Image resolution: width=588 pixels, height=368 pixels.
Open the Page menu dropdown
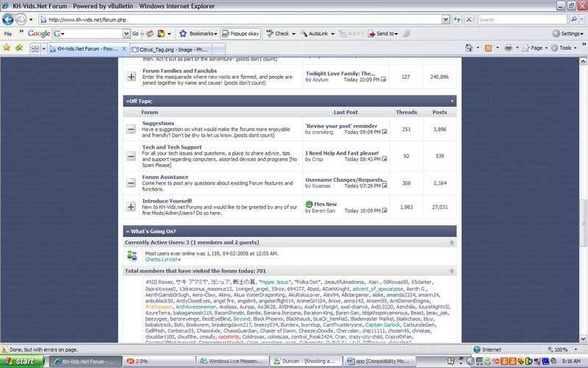pyautogui.click(x=546, y=48)
